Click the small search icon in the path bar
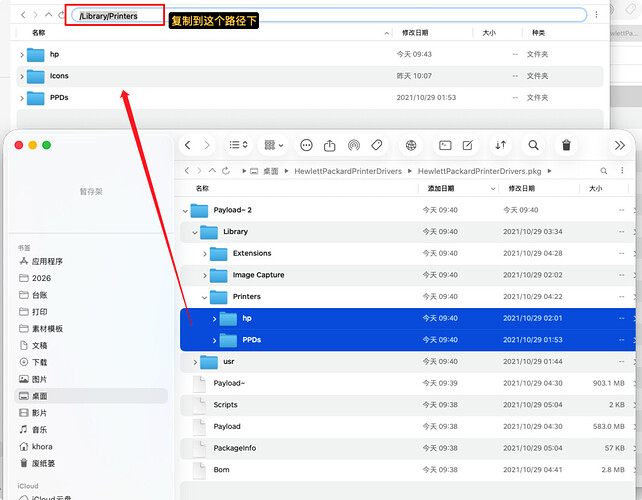This screenshot has width=642, height=500. [x=604, y=171]
